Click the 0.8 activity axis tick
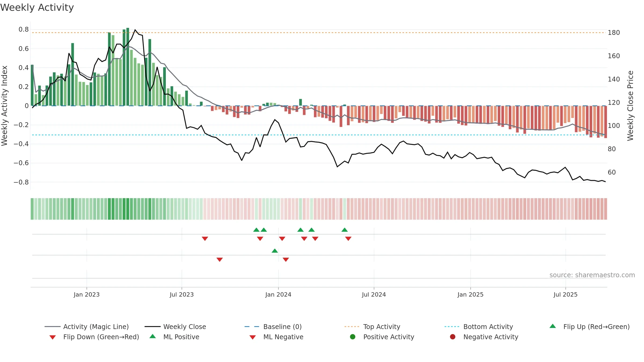 24,29
